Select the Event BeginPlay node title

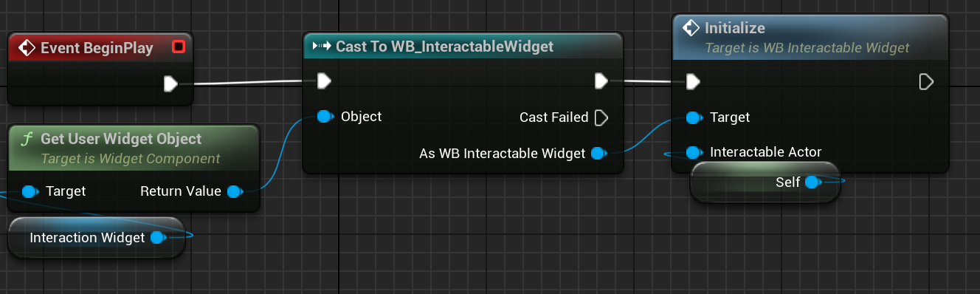(97, 48)
